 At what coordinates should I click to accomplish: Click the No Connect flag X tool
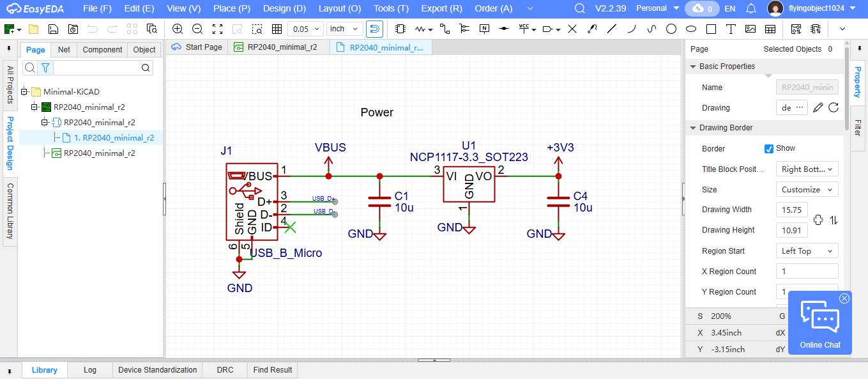click(x=572, y=29)
